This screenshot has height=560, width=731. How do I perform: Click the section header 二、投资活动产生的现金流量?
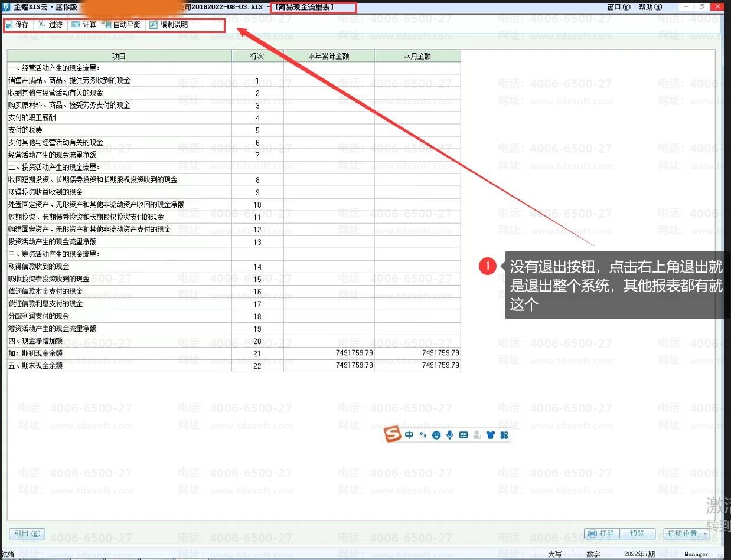click(x=54, y=168)
